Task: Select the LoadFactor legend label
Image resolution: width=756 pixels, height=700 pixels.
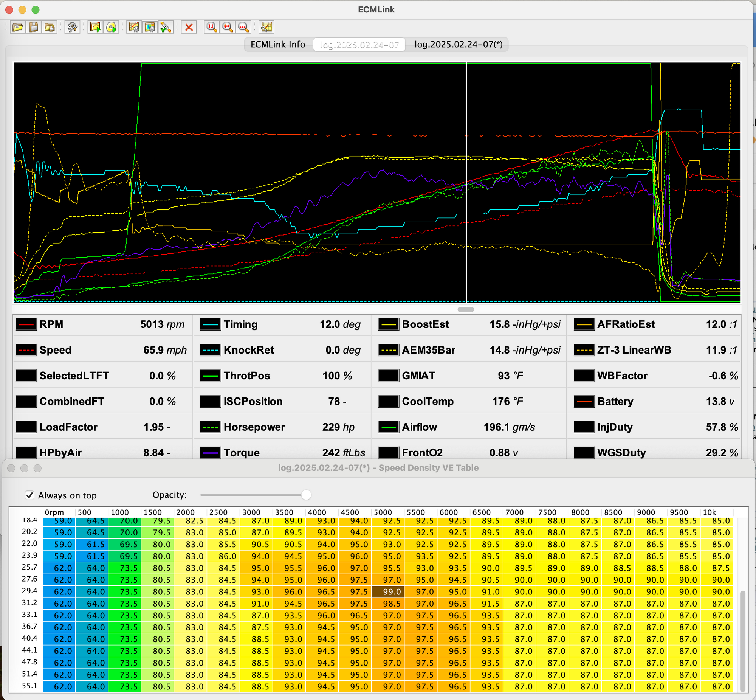Action: pyautogui.click(x=68, y=427)
